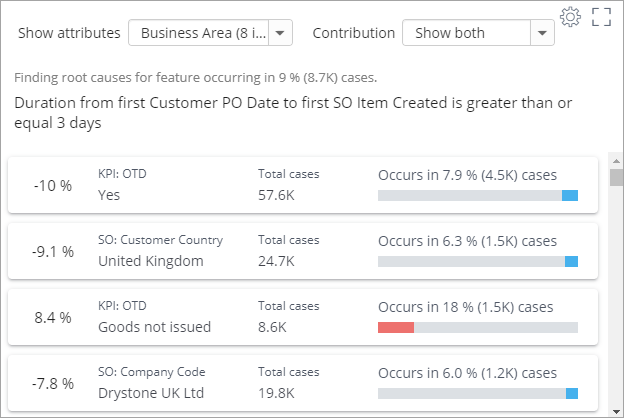Screen dimensions: 624x418
Task: Click the 8.4 % contribution value
Action: coord(53,318)
